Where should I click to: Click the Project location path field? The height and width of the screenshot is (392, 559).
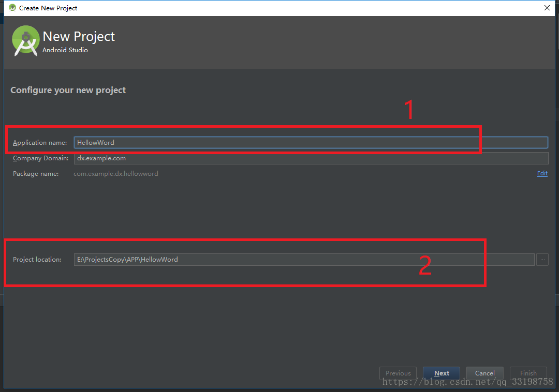(304, 260)
